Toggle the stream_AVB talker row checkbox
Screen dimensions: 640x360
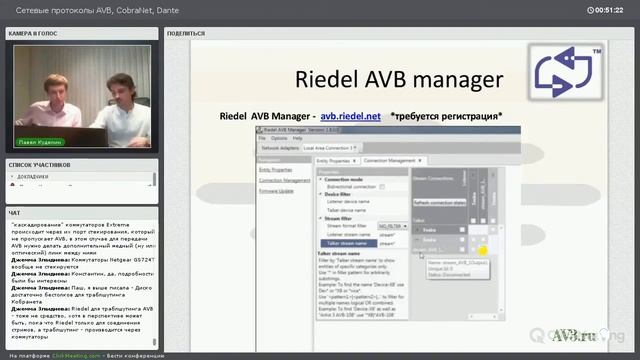point(462,249)
